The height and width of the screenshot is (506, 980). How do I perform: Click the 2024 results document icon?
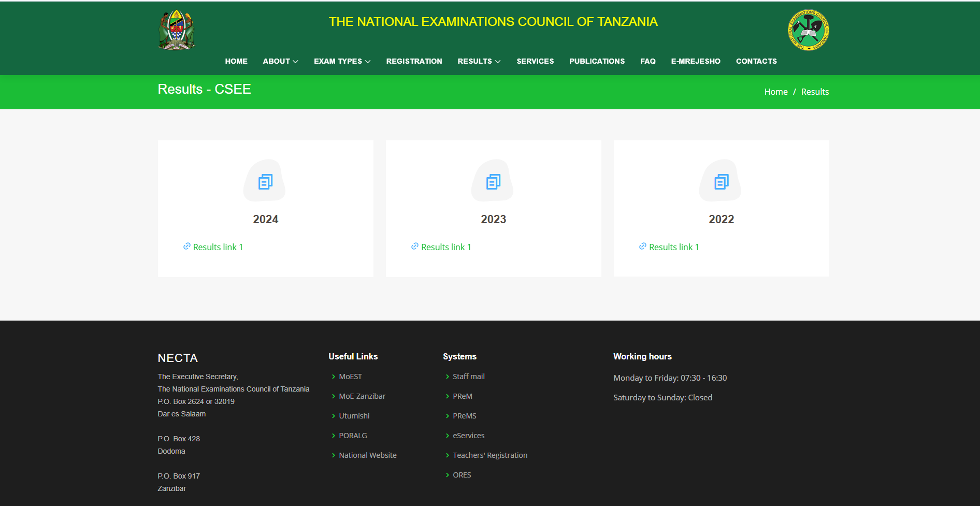click(265, 181)
